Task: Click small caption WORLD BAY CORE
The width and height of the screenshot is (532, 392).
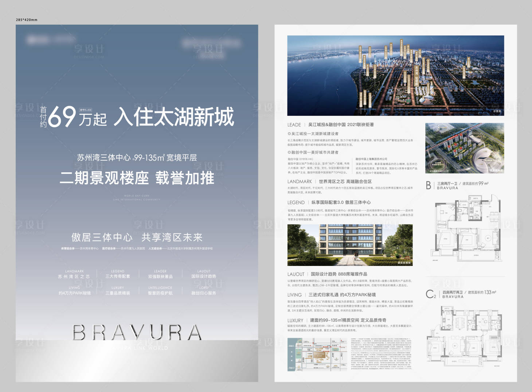Action: pyautogui.click(x=137, y=196)
